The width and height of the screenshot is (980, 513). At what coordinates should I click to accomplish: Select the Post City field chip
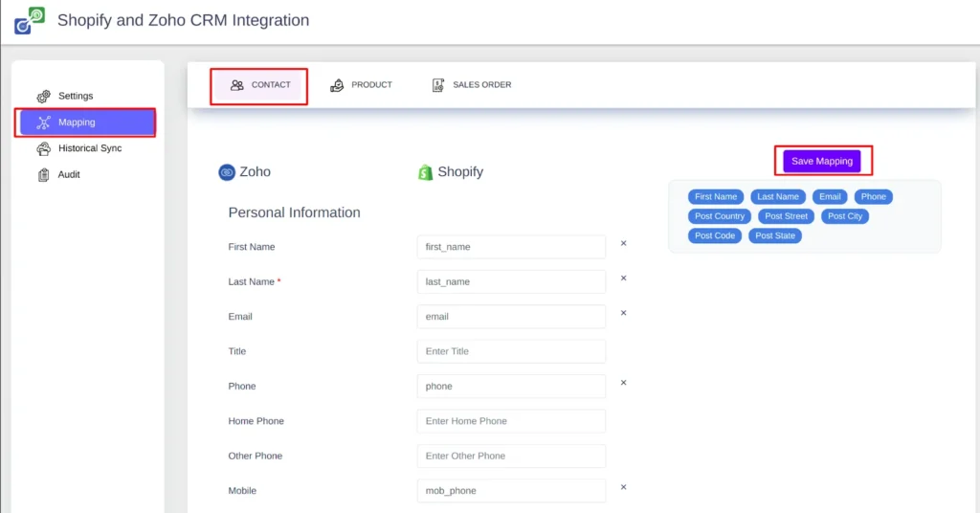[845, 216]
